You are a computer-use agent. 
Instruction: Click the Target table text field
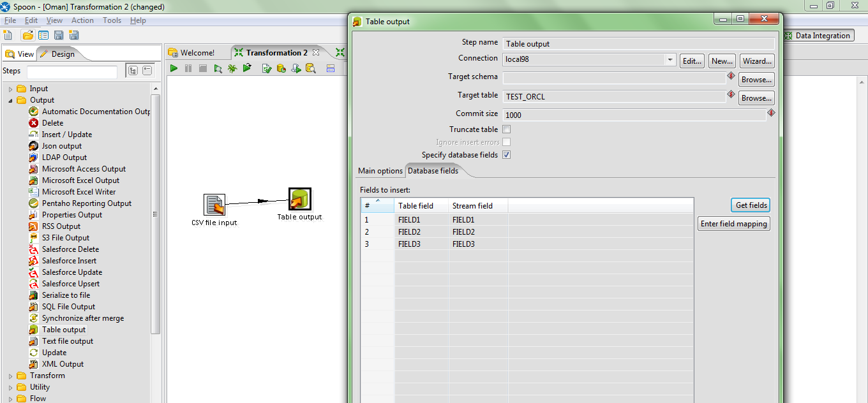coord(614,97)
